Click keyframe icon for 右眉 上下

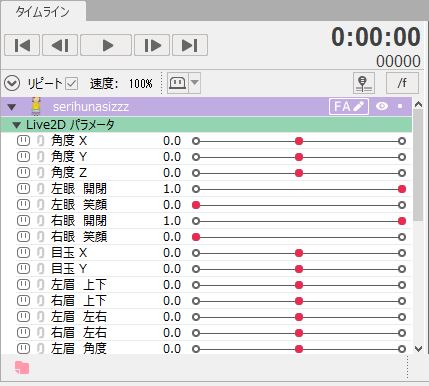point(23,301)
